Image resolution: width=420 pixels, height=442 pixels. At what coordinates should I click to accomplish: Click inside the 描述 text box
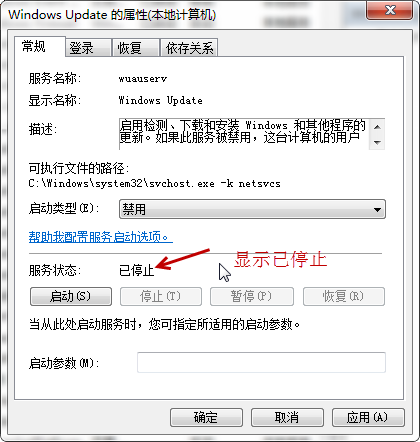coord(244,134)
